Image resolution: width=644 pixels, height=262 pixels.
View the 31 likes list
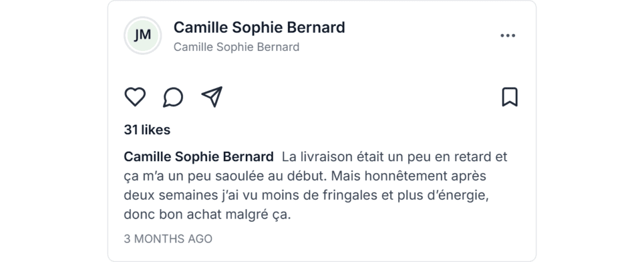click(147, 130)
